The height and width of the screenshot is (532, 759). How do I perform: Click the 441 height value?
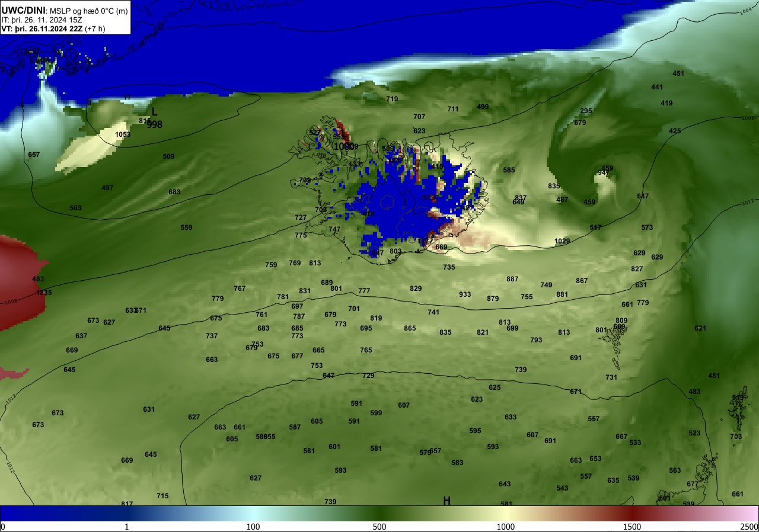pos(657,87)
